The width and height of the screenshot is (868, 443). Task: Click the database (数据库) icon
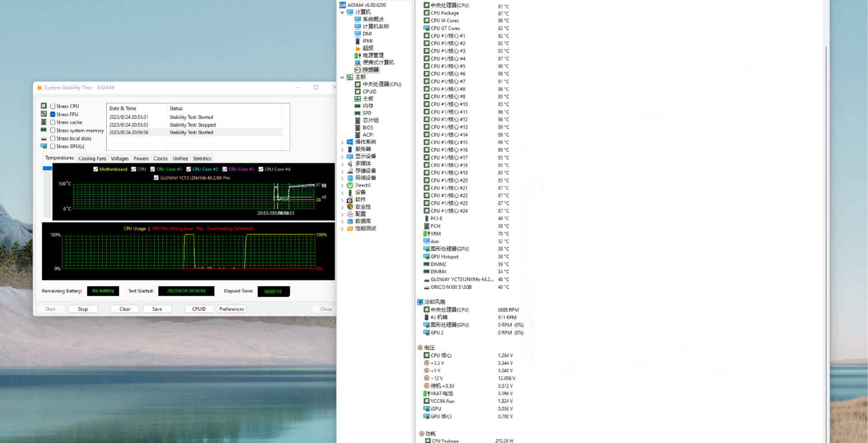click(x=350, y=221)
